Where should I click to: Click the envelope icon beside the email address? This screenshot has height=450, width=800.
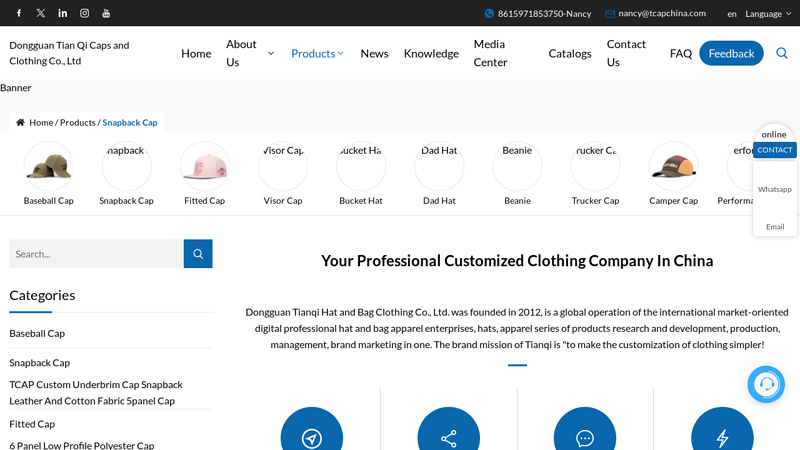[x=610, y=14]
